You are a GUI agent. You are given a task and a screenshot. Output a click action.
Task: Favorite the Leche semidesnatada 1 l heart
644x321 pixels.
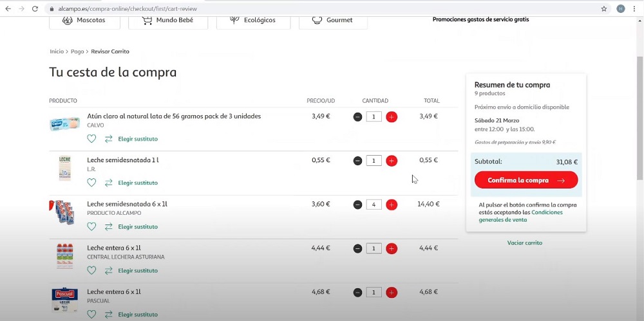[x=91, y=183]
